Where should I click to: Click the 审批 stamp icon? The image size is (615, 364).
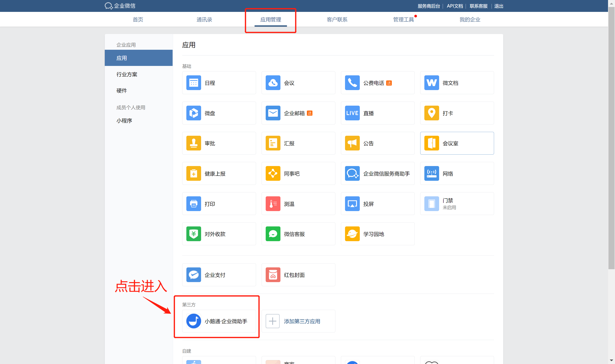[x=194, y=143]
